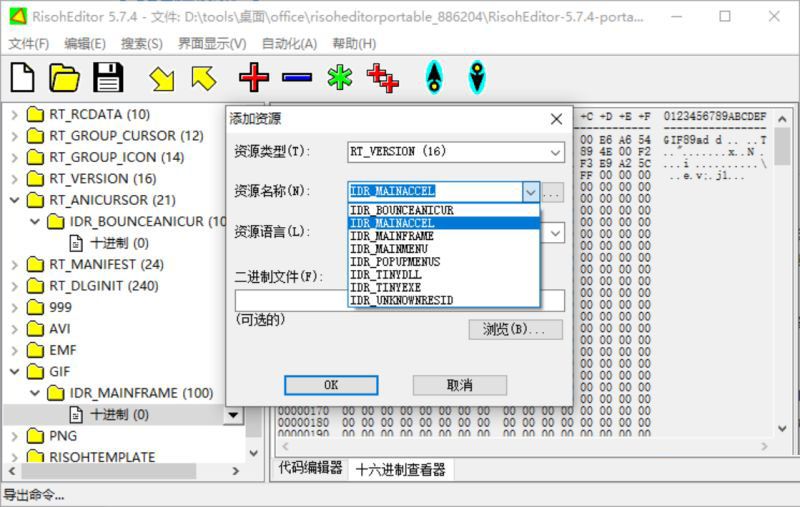Expand the RT_RCDATA (10) tree node
This screenshot has height=507, width=800.
[x=15, y=115]
